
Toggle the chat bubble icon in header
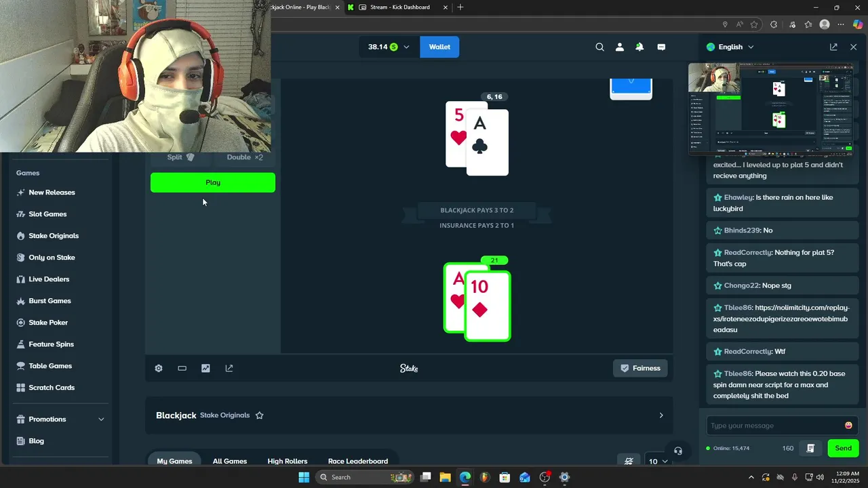tap(661, 47)
